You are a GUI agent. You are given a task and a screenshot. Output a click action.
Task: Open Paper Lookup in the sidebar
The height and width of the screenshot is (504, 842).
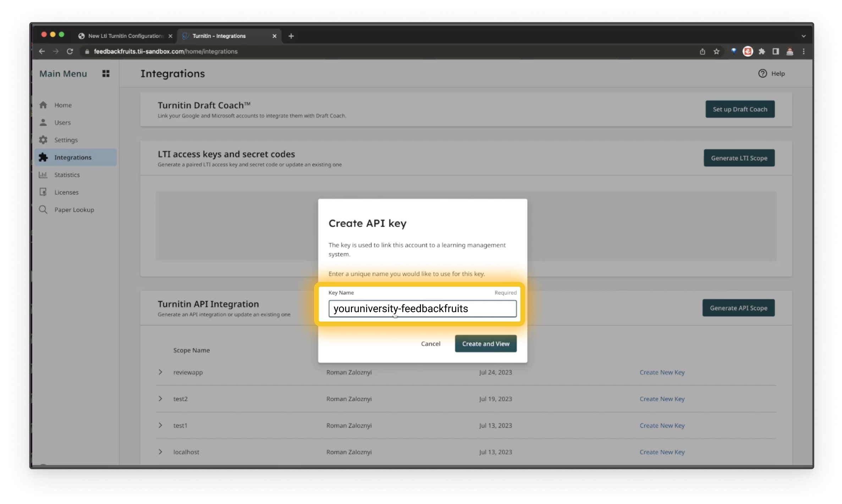(76, 209)
